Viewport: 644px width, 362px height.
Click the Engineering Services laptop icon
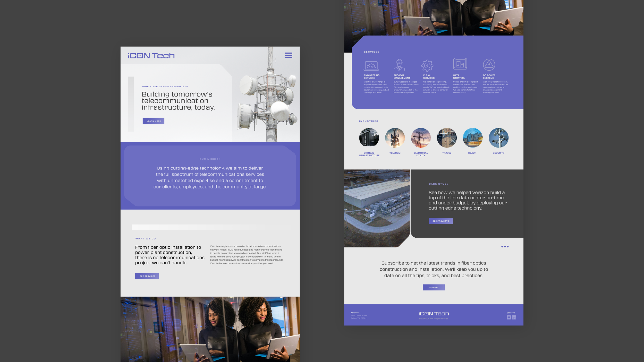point(371,66)
